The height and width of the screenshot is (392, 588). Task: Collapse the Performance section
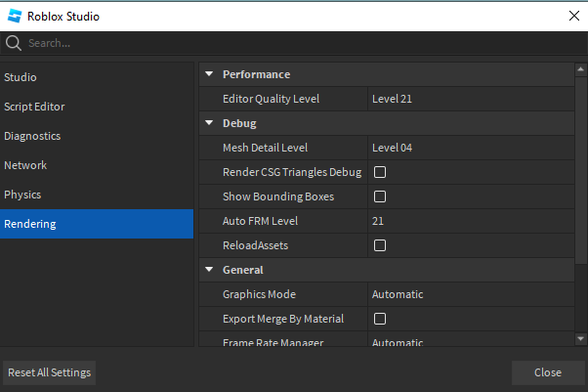209,74
